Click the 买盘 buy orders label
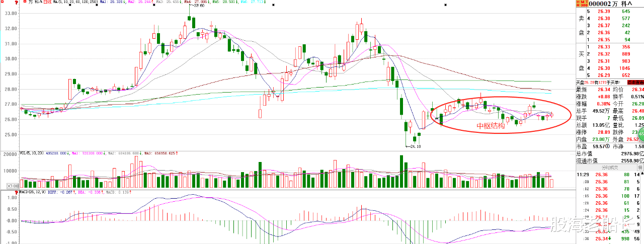The width and height of the screenshot is (644, 244). pos(580,60)
